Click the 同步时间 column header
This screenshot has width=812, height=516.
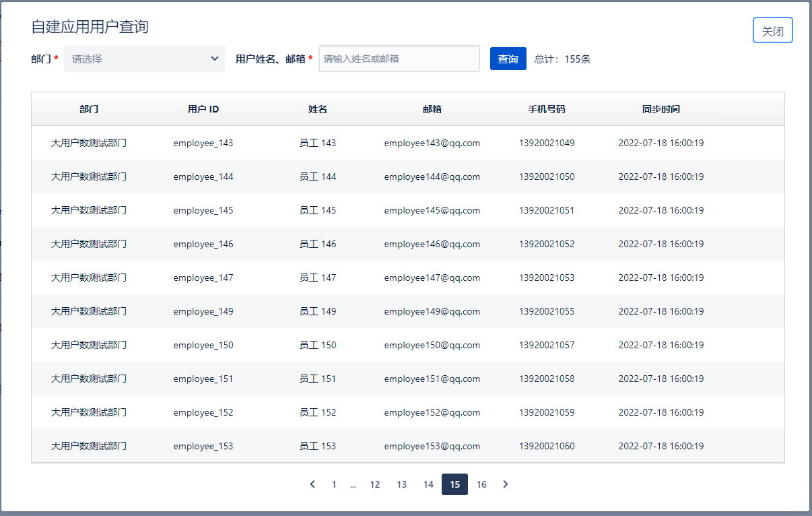point(661,109)
